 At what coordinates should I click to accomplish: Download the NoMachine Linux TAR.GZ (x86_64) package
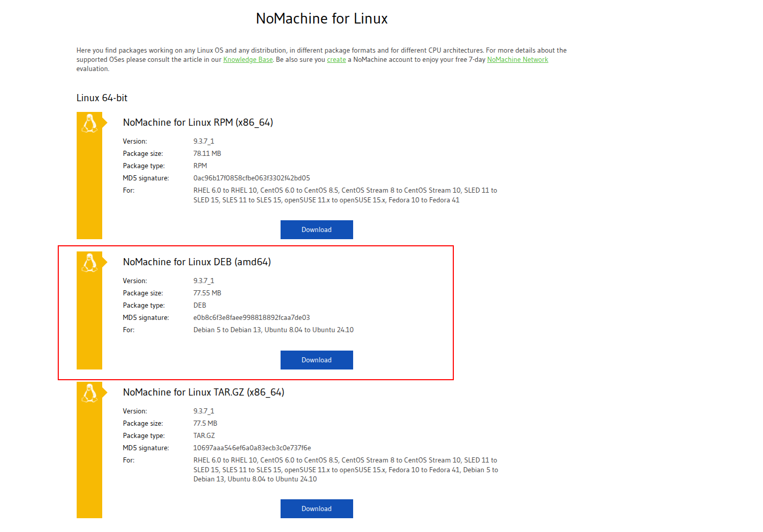[x=317, y=508]
